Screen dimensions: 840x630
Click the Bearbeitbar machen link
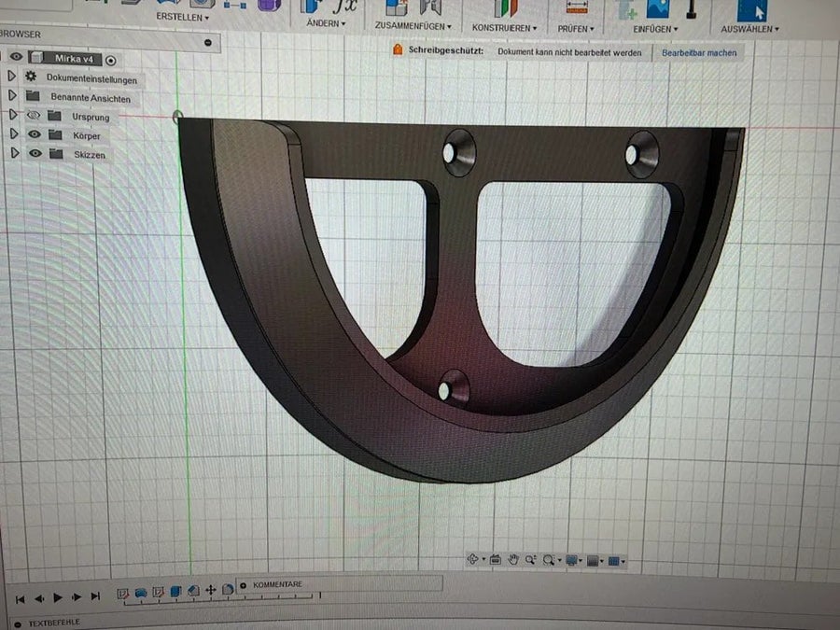(x=699, y=53)
